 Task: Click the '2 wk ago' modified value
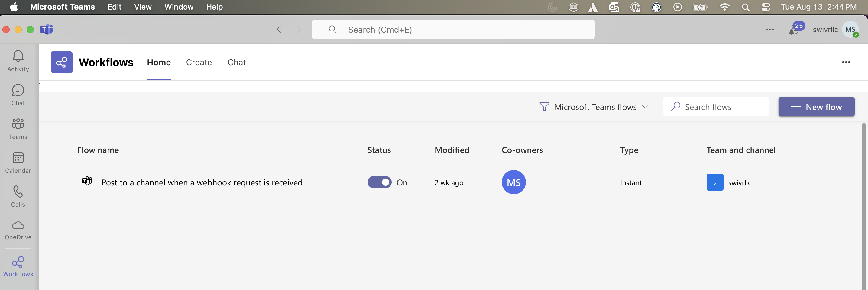(x=449, y=182)
